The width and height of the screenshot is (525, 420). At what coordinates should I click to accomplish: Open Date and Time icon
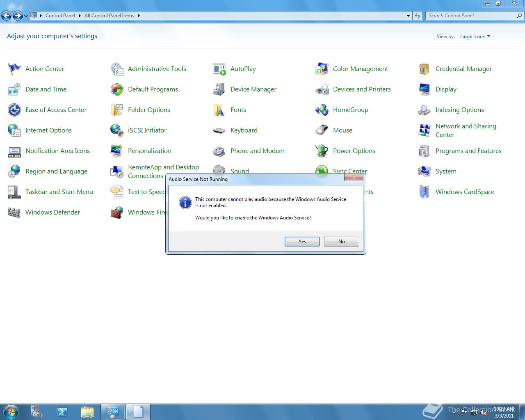[x=14, y=89]
